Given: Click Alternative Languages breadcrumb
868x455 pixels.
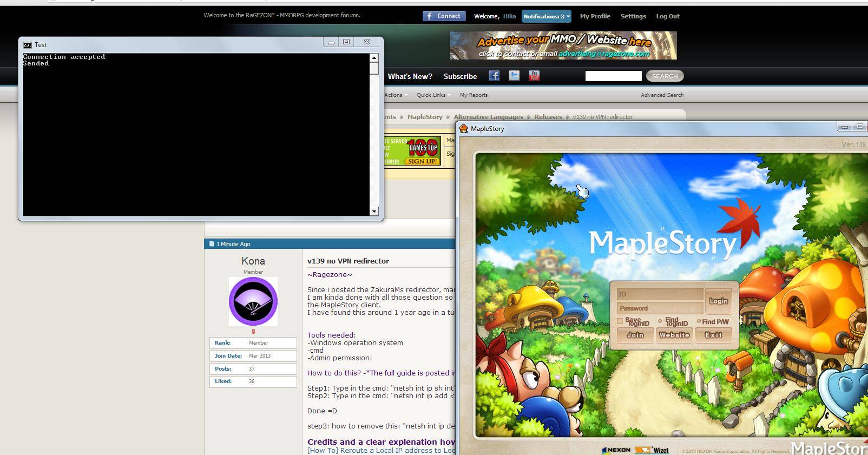Looking at the screenshot, I should click(488, 117).
